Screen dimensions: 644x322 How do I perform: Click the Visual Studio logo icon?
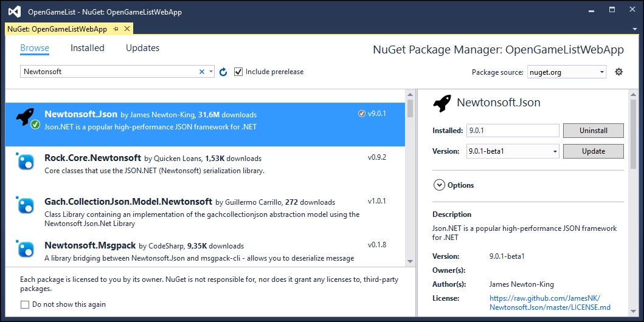coord(15,12)
